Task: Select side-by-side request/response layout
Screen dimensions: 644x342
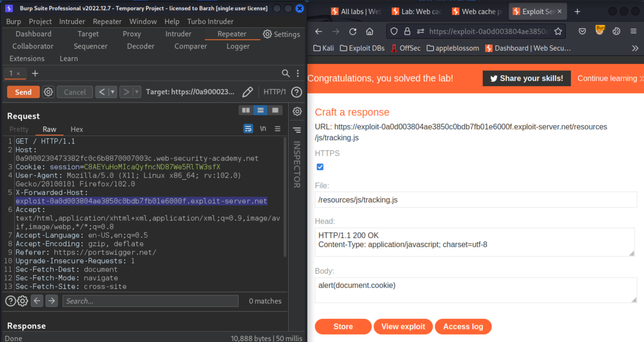Action: pos(246,110)
